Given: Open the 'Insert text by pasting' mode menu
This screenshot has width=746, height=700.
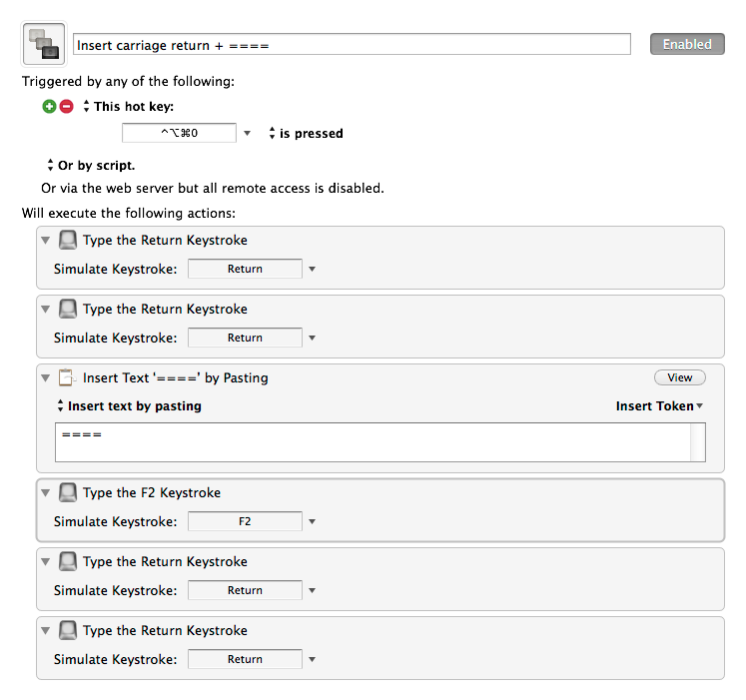Looking at the screenshot, I should click(x=130, y=405).
